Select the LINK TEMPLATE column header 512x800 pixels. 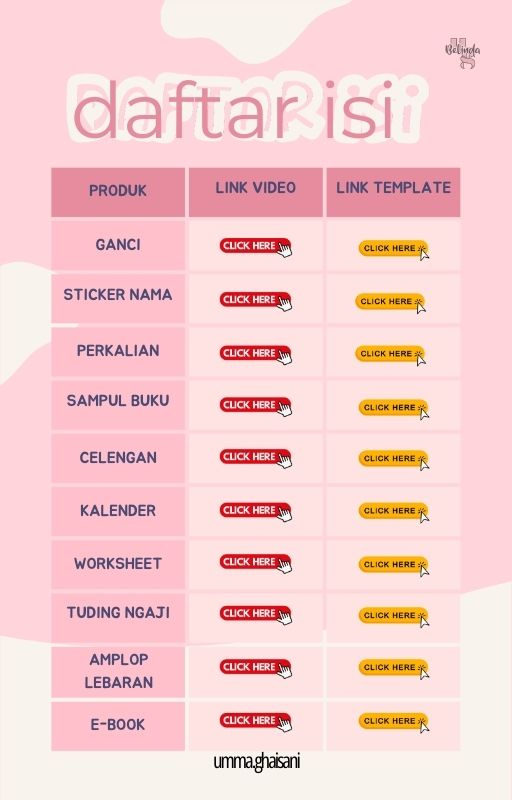(x=393, y=191)
